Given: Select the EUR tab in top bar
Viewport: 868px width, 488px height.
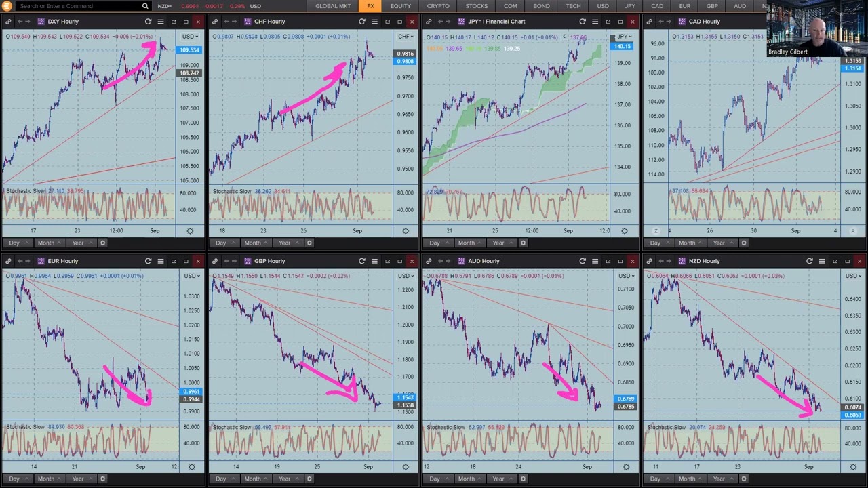Looking at the screenshot, I should tap(685, 6).
